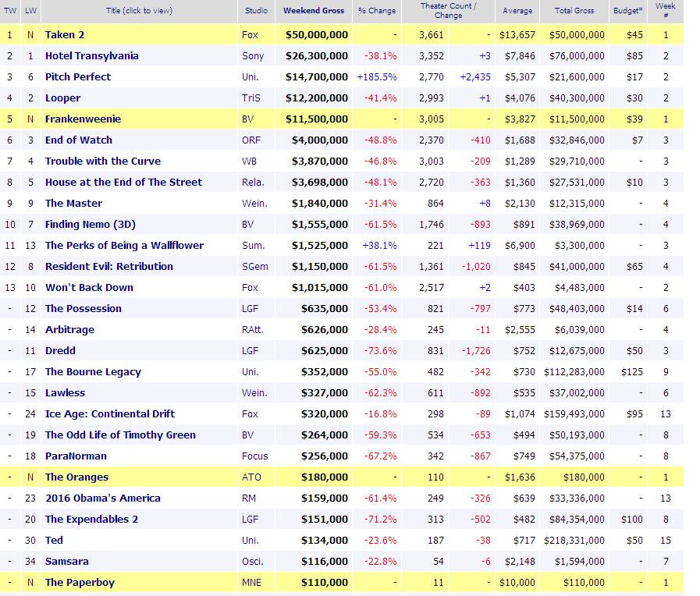Click the $13,657 average value

tap(517, 35)
